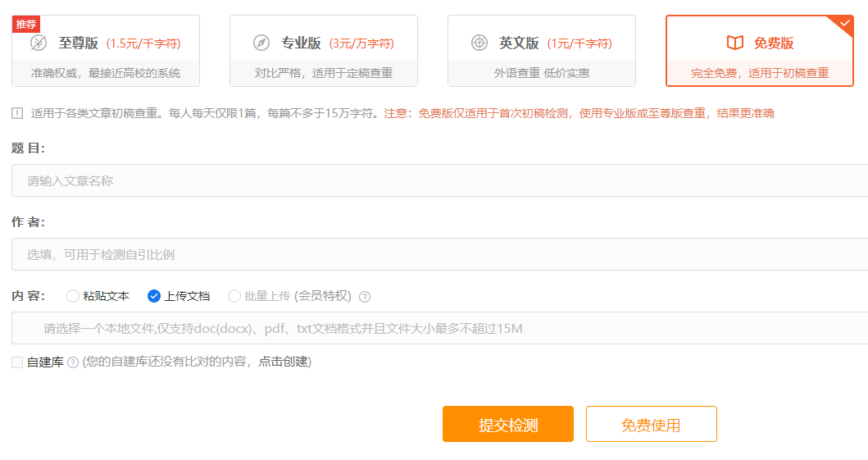The width and height of the screenshot is (868, 460).
Task: Click the 对比严格，适用于定稿查重 description
Action: (x=324, y=73)
